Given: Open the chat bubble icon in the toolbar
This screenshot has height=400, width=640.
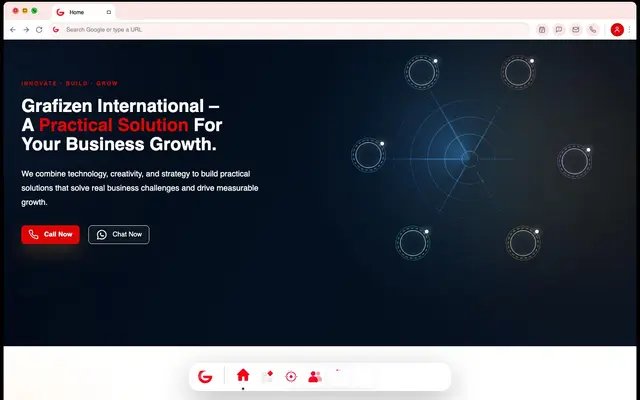Looking at the screenshot, I should [x=559, y=30].
